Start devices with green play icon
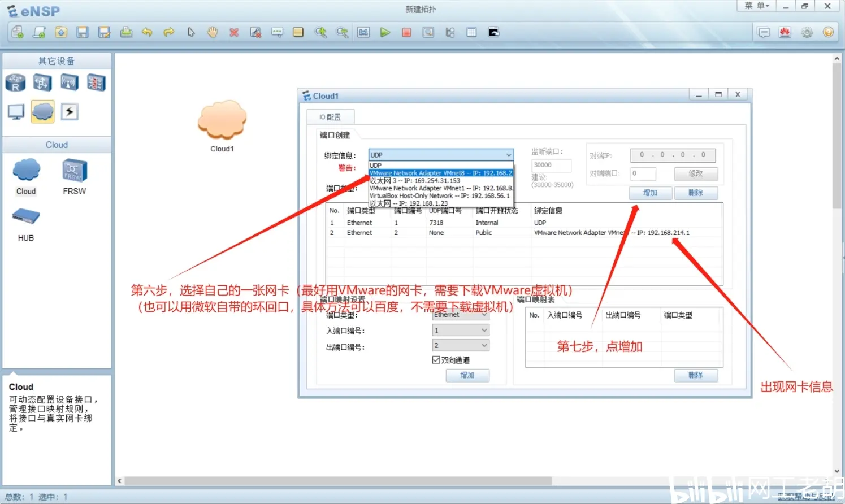The height and width of the screenshot is (504, 845). pyautogui.click(x=385, y=32)
